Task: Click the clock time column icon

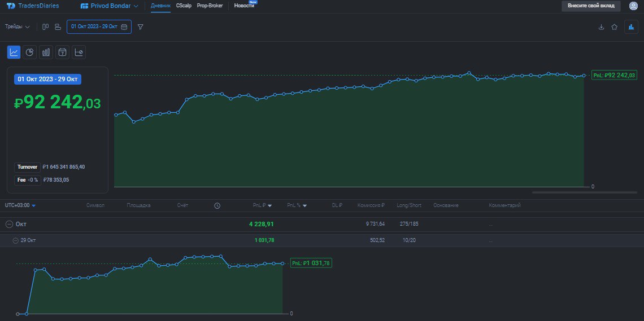Action: [217, 206]
